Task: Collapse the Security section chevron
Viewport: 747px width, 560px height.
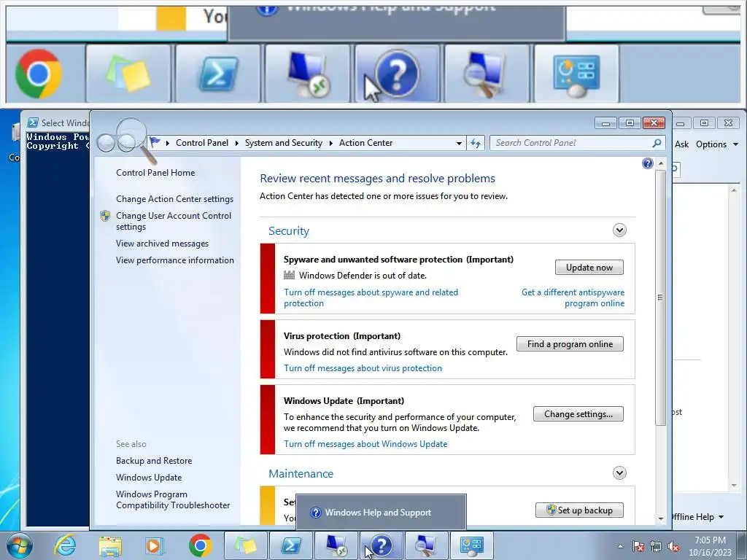Action: click(x=619, y=230)
